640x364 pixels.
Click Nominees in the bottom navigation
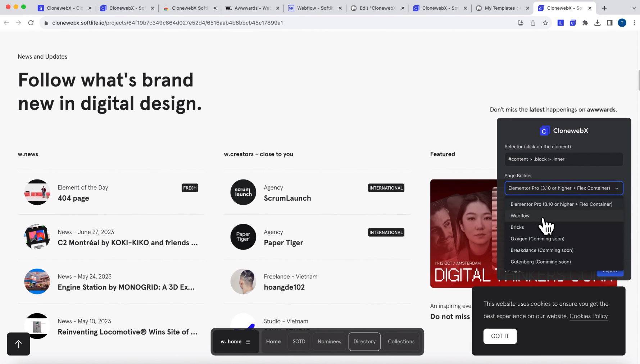[329, 341]
